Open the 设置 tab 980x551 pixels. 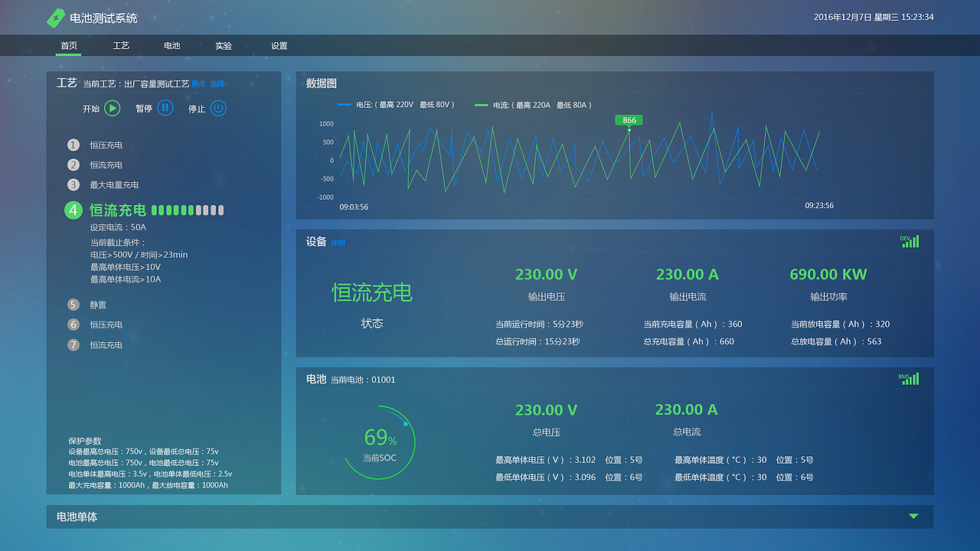[279, 46]
